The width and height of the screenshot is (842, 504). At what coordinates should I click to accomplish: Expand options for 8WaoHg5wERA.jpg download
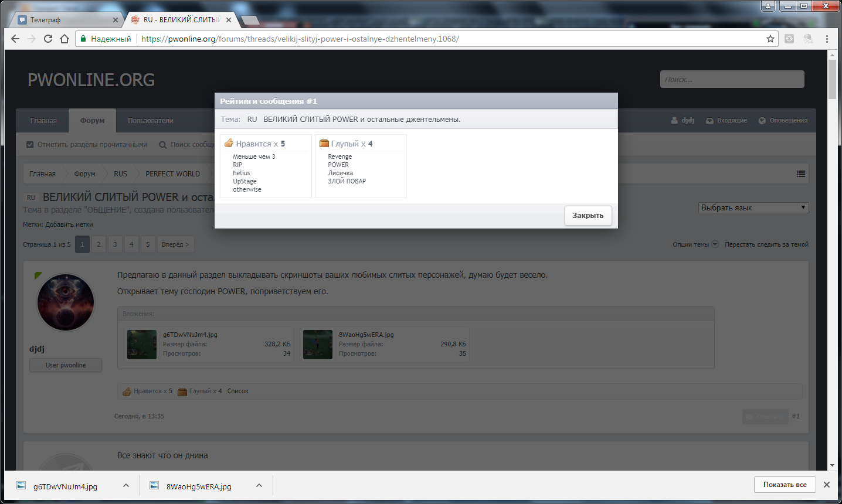coord(259,485)
